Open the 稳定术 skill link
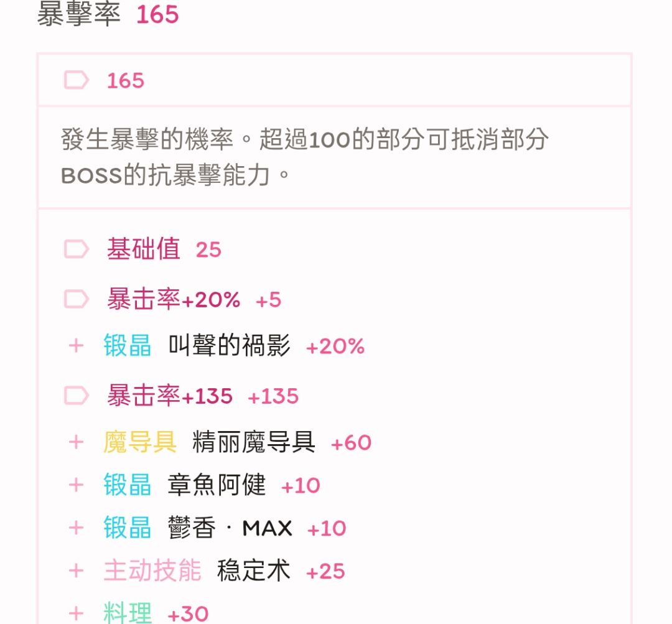Screen dimensions: 672x624 point(253,571)
